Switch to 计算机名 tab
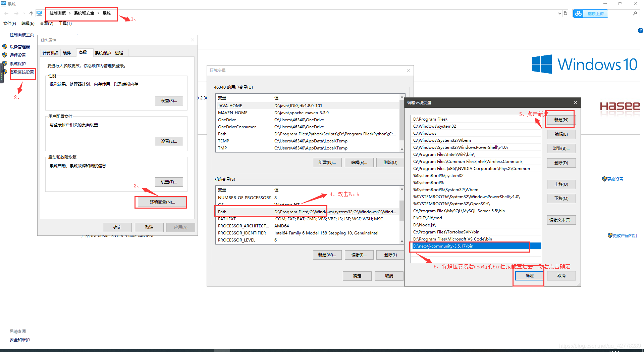This screenshot has width=644, height=352. [51, 53]
